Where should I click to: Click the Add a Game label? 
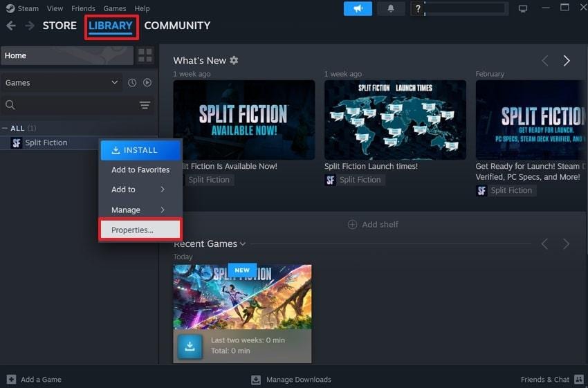pyautogui.click(x=41, y=380)
